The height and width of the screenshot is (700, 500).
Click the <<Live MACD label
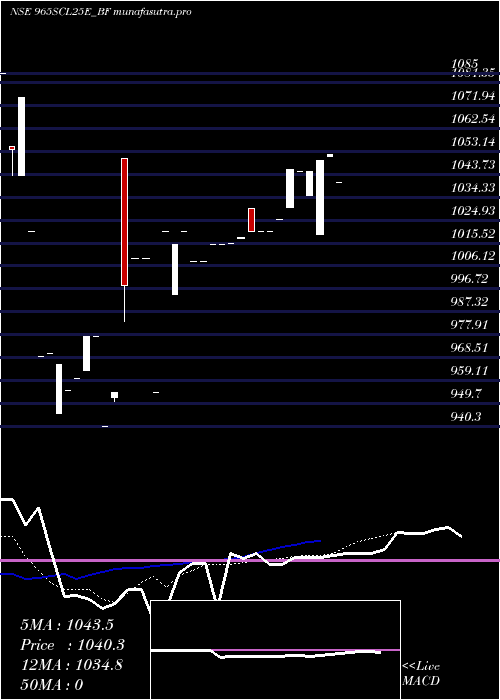click(x=421, y=674)
